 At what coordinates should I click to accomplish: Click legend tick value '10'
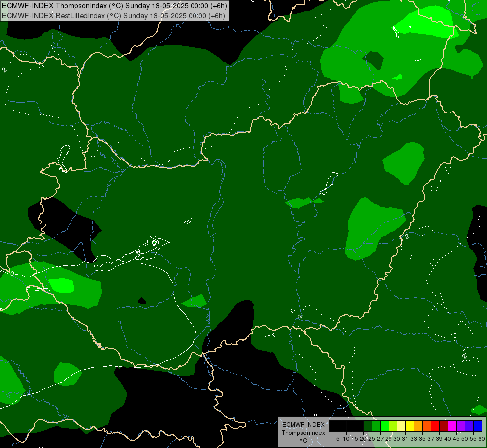coord(346,439)
